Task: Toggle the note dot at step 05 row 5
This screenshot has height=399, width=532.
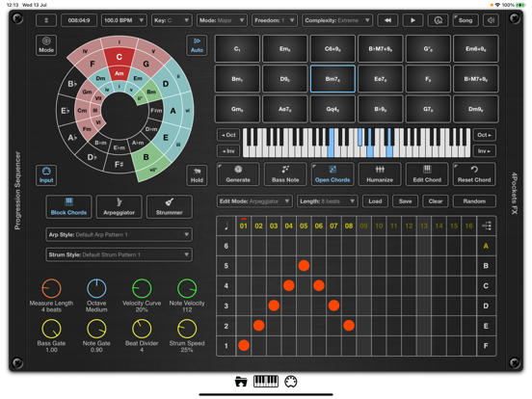Action: pos(304,265)
